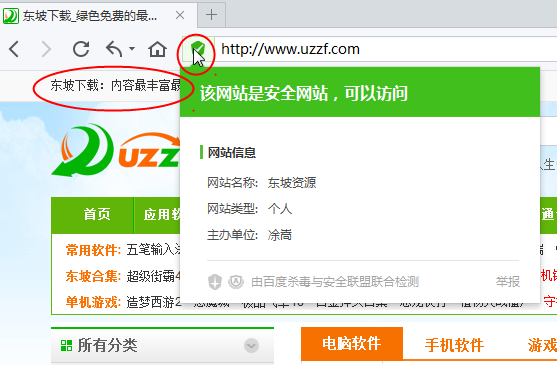Click the 五笔输入法 link
The height and width of the screenshot is (365, 557).
pos(153,250)
